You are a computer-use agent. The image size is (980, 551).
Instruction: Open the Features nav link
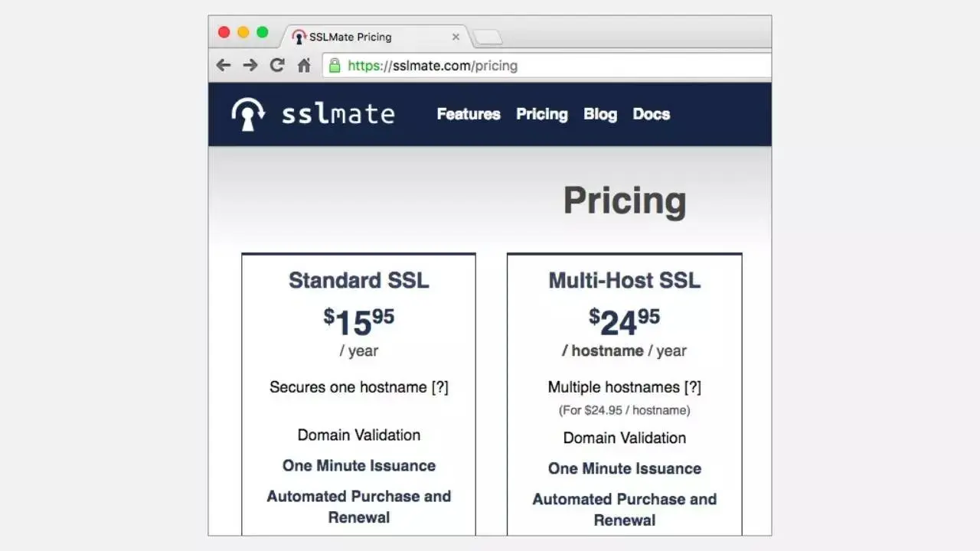click(x=469, y=114)
